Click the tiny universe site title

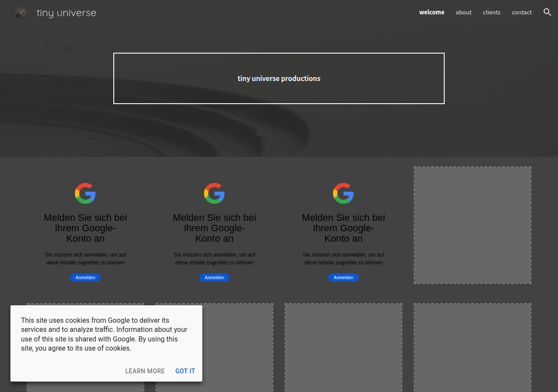coord(66,13)
